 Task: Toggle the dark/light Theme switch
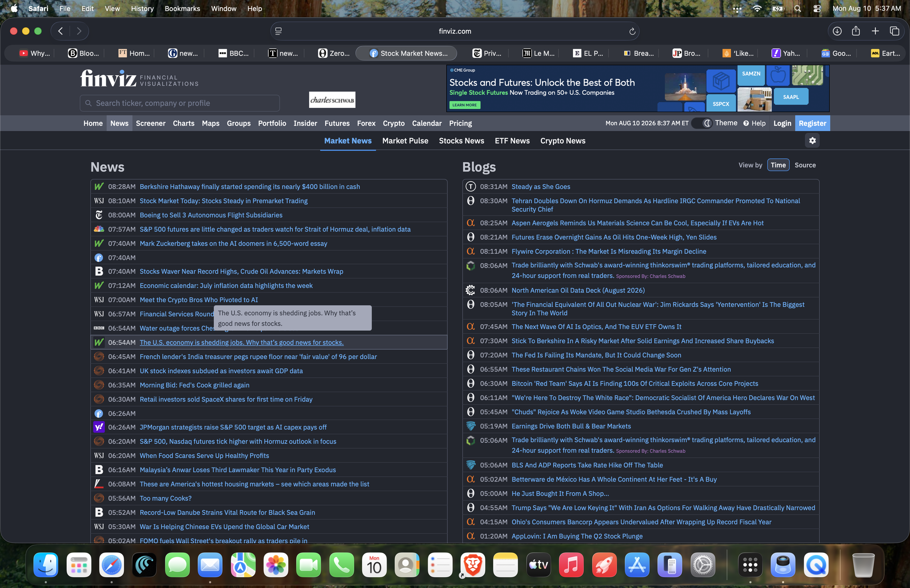pos(702,123)
